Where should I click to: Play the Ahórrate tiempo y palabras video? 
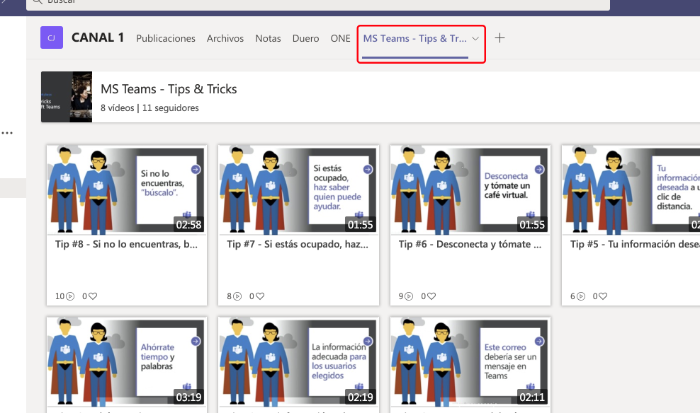pos(126,362)
